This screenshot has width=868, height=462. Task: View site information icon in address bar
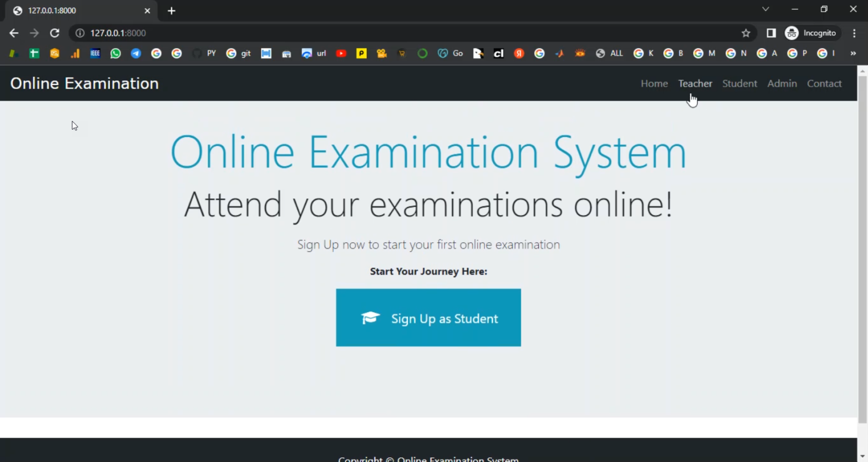click(80, 33)
